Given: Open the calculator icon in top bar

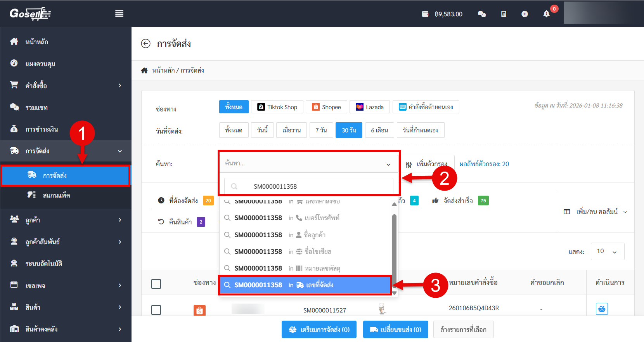Looking at the screenshot, I should point(504,14).
